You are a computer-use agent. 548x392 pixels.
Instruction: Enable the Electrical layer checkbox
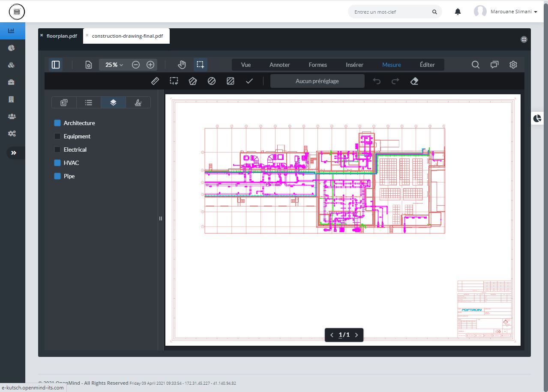(57, 150)
